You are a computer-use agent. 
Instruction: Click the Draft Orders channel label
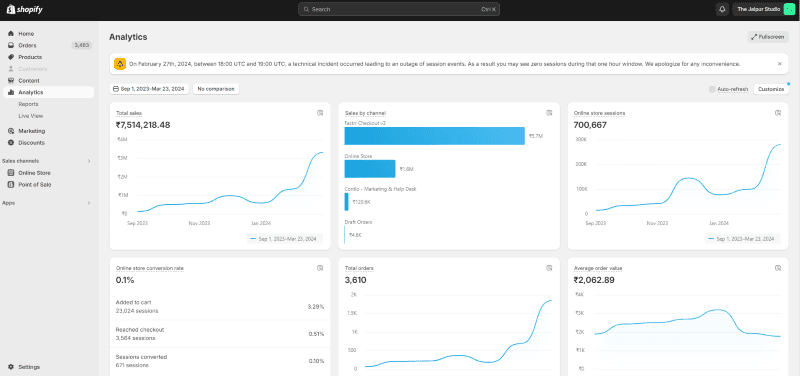pos(358,222)
